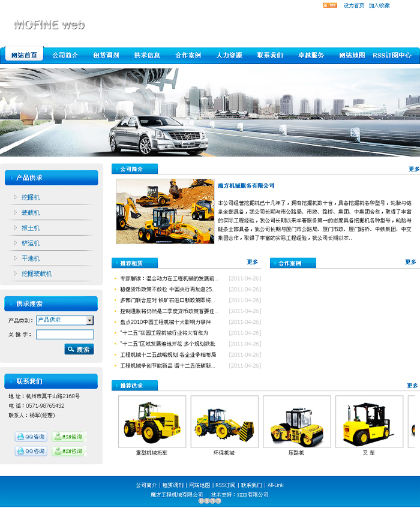The image size is (420, 511).
Task: Click the first QQ咨询 chat icon
Action: 31,437
